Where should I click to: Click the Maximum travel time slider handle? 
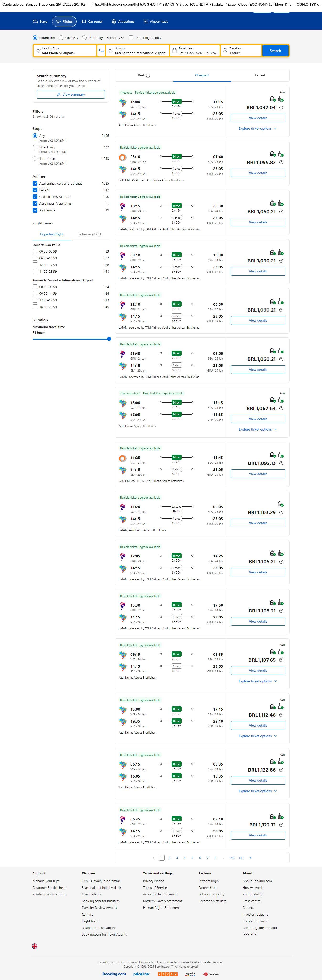(x=109, y=339)
